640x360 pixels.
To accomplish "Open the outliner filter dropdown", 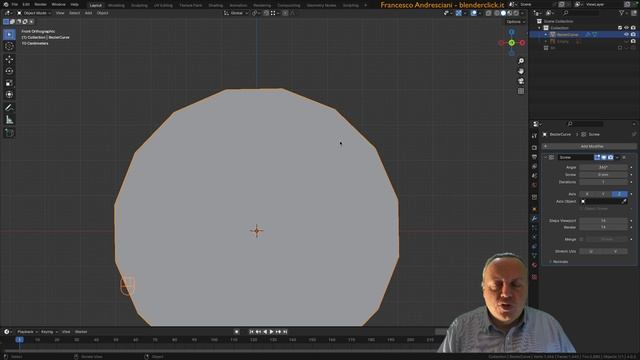I will (x=623, y=13).
